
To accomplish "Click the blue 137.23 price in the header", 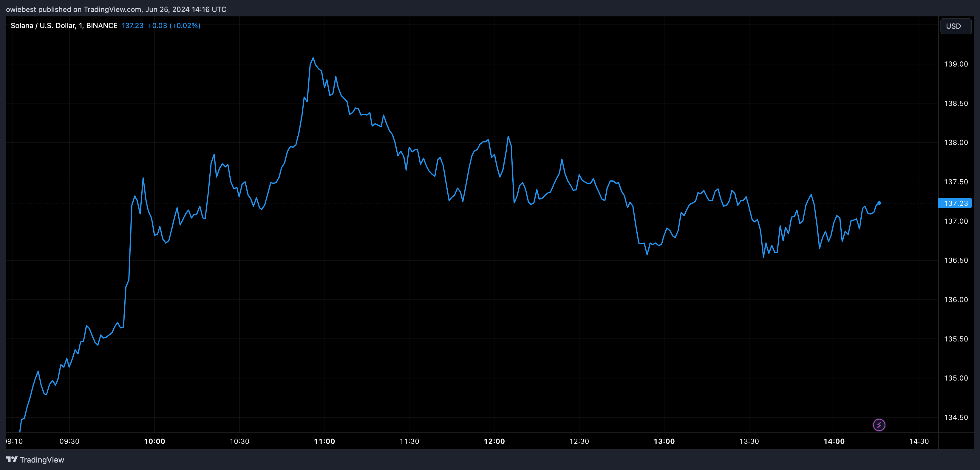I will pos(132,25).
